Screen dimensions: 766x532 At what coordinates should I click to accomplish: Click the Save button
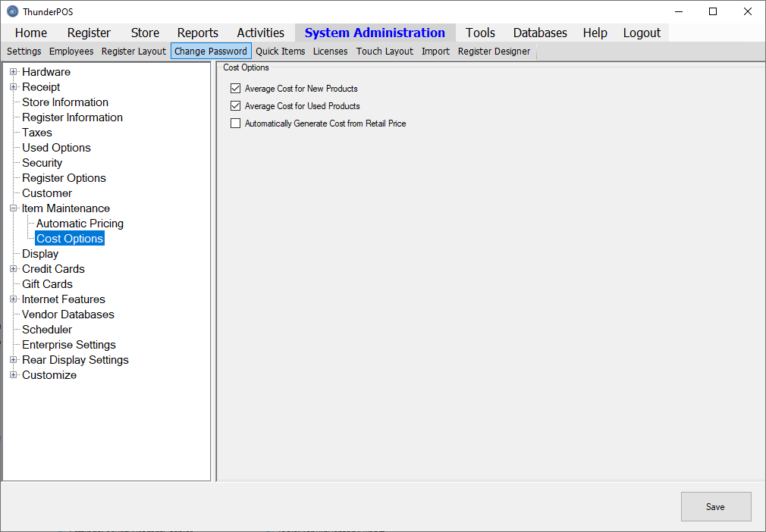click(715, 507)
